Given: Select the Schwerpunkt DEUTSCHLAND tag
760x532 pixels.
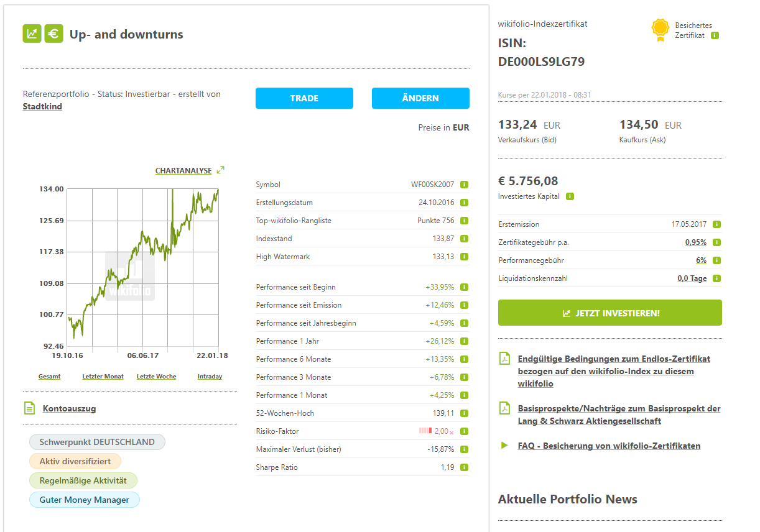Looking at the screenshot, I should 97,442.
